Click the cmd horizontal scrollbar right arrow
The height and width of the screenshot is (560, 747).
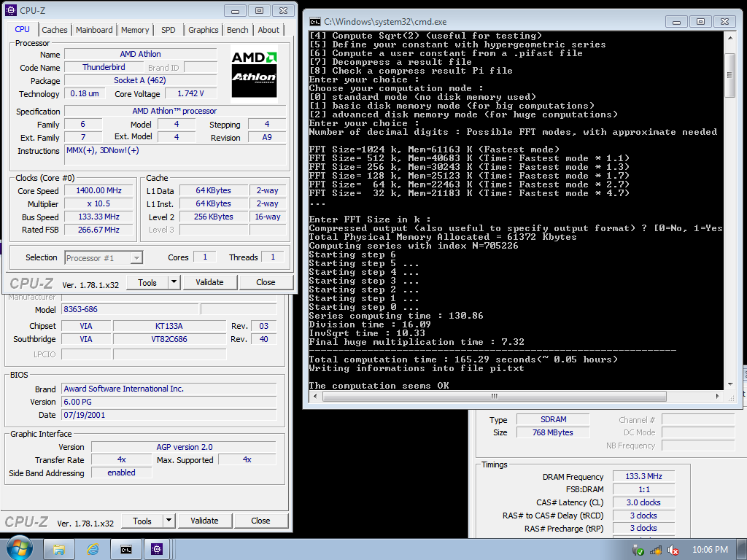[x=718, y=396]
